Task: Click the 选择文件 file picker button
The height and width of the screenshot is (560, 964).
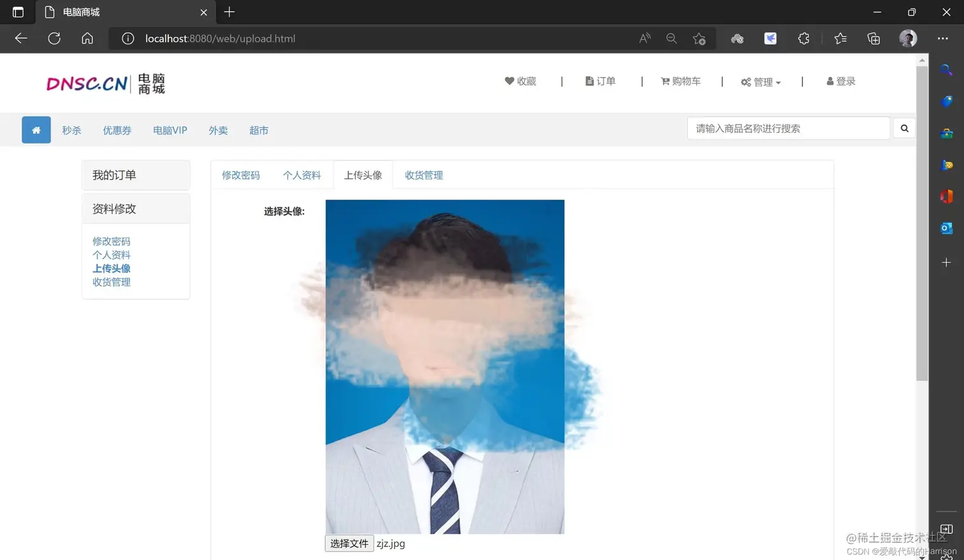Action: pyautogui.click(x=348, y=543)
